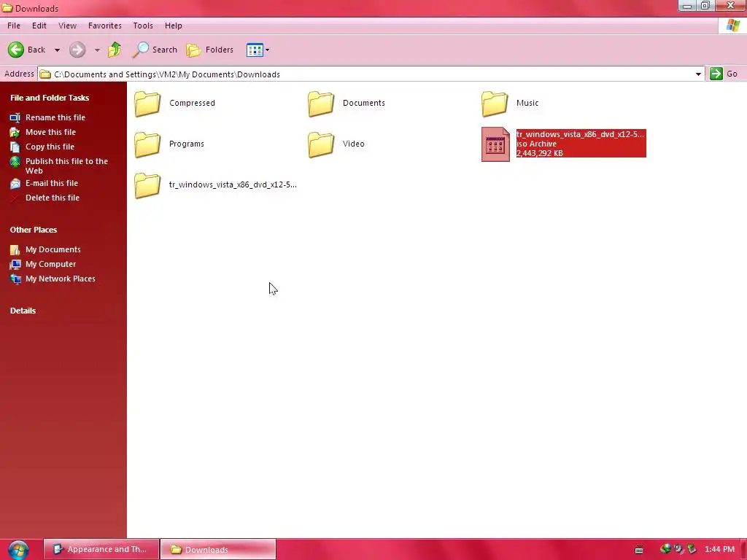Open the Help menu
747x560 pixels.
[x=174, y=26]
